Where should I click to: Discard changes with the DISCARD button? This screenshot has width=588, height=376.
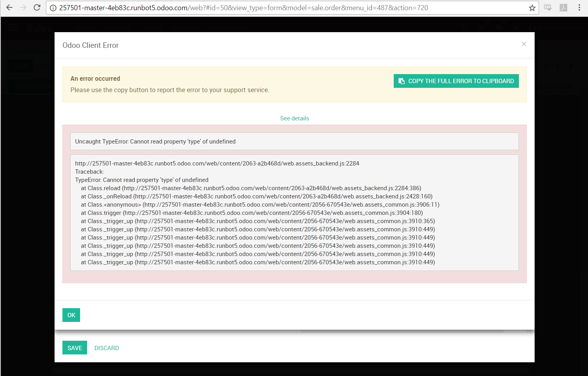point(107,348)
